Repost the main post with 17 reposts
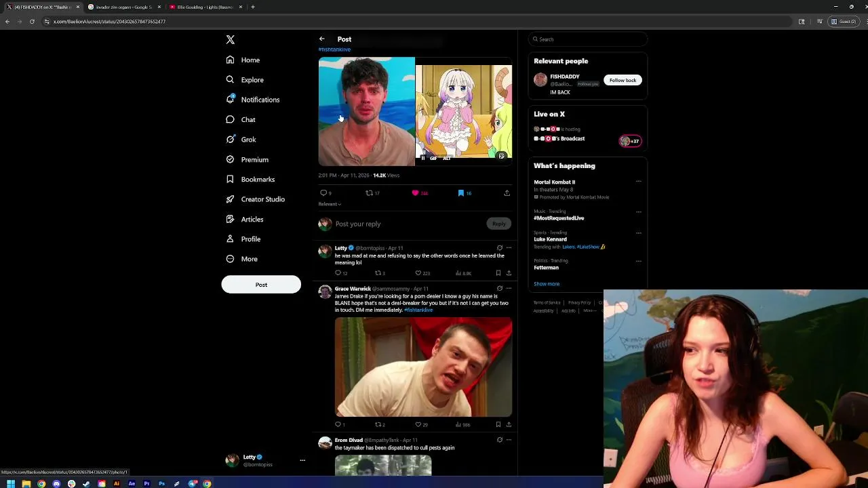868x488 pixels. point(371,193)
